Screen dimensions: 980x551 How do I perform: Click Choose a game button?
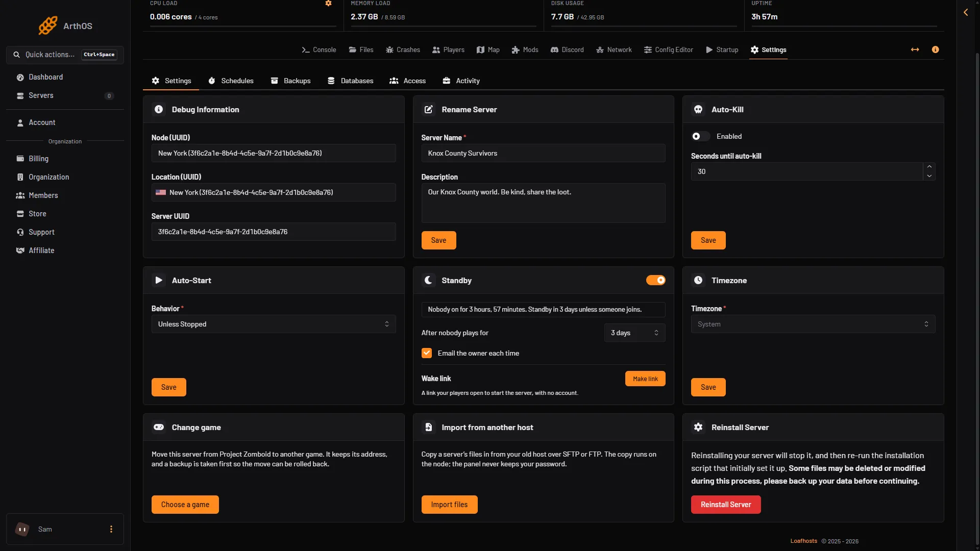(x=185, y=505)
